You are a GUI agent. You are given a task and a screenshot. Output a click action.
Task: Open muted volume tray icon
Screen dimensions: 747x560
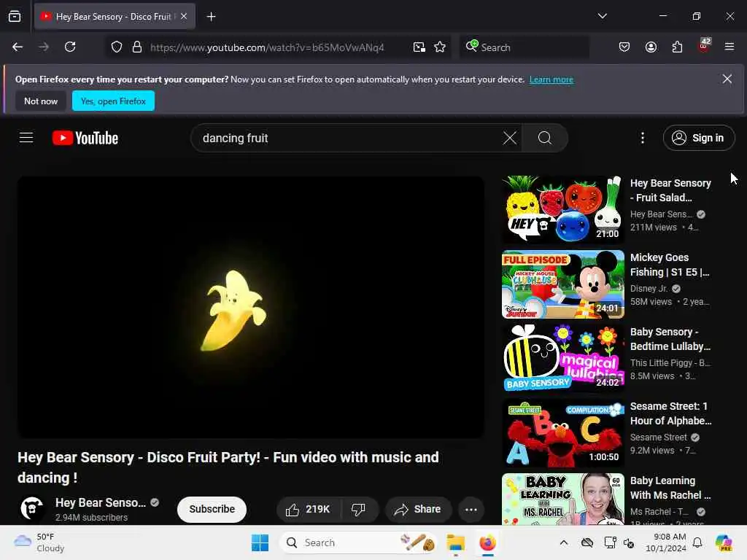pyautogui.click(x=629, y=542)
